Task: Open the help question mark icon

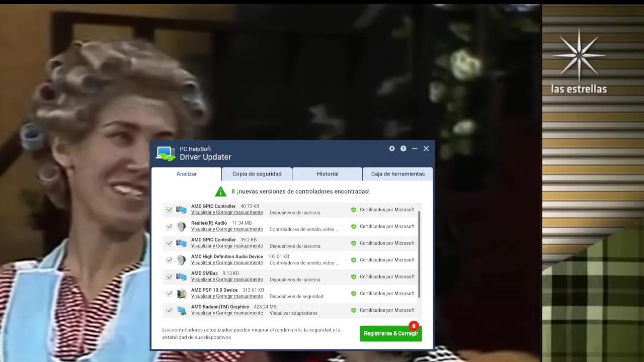Action: coord(403,148)
